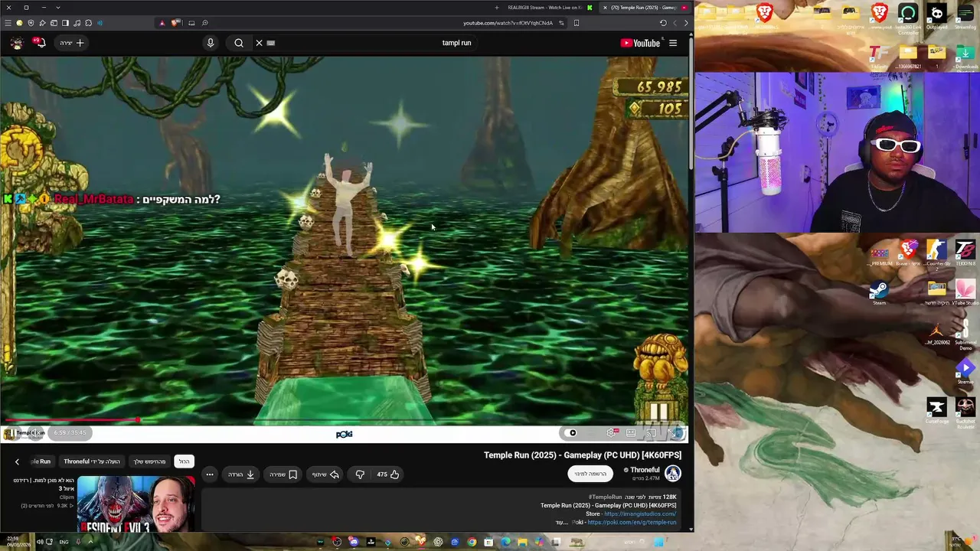Select the 'הועלה על ידי Throneful' chip
This screenshot has width=980, height=551.
[92, 461]
